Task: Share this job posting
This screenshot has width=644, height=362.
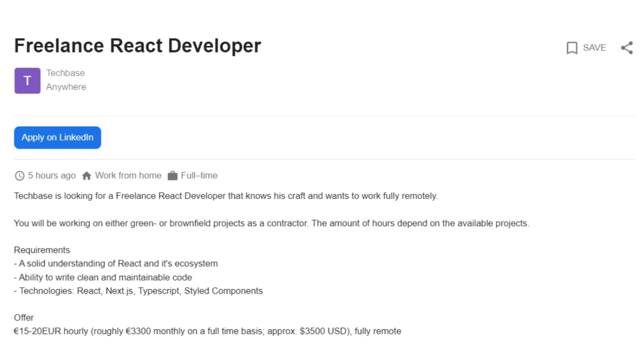Action: (627, 48)
